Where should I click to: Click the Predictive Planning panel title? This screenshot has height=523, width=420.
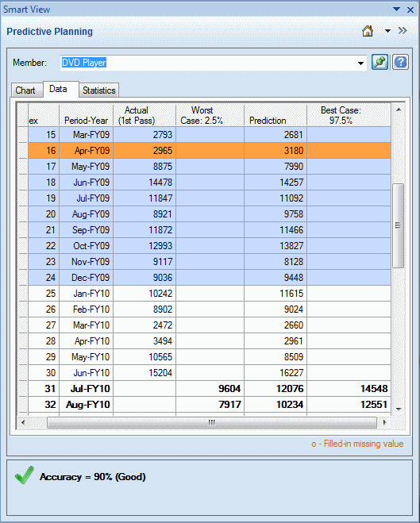point(49,32)
